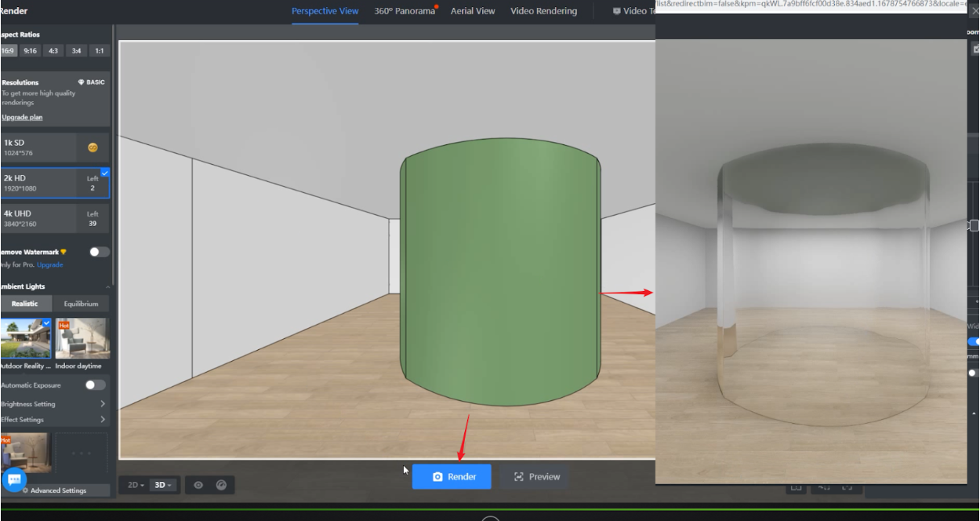980x521 pixels.
Task: Enable the Automatic Exposure toggle
Action: [95, 385]
